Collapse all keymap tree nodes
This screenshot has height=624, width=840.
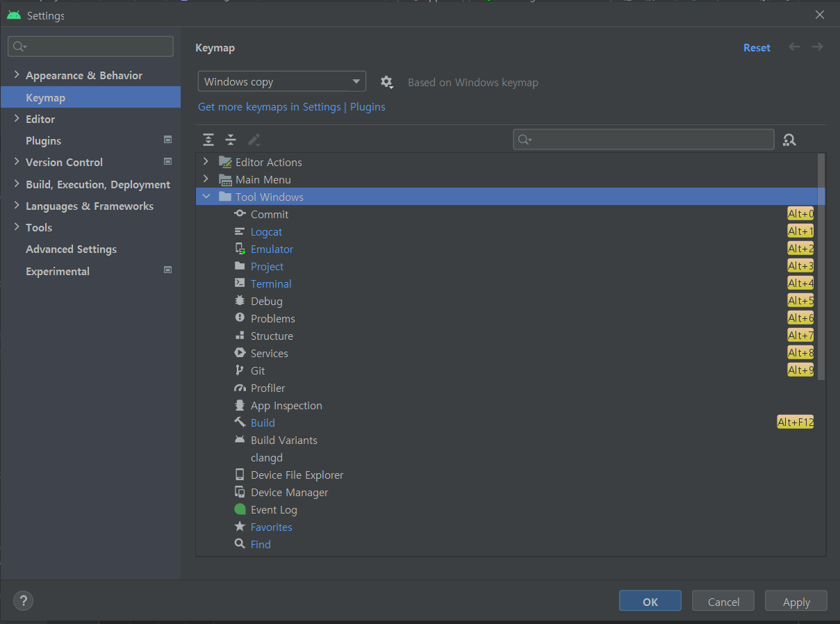231,140
